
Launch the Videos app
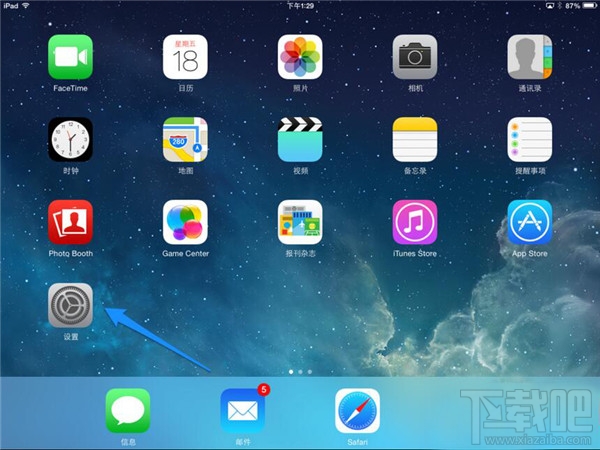(300, 140)
